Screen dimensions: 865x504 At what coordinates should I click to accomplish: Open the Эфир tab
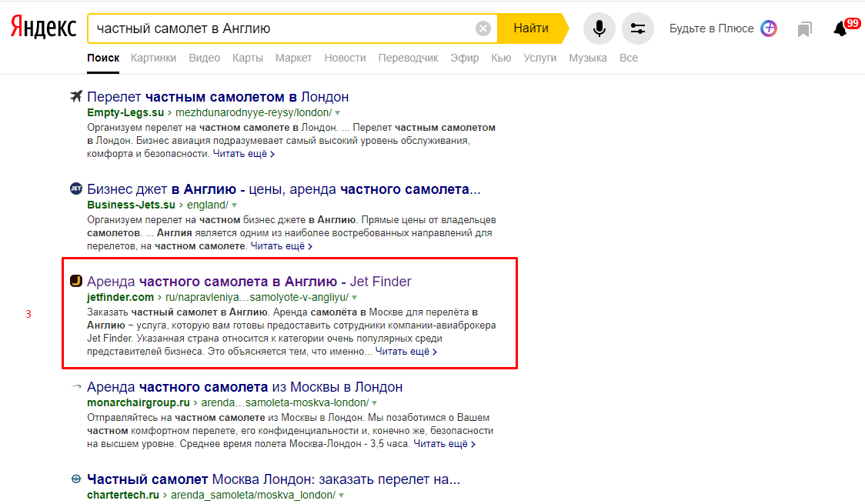[465, 58]
